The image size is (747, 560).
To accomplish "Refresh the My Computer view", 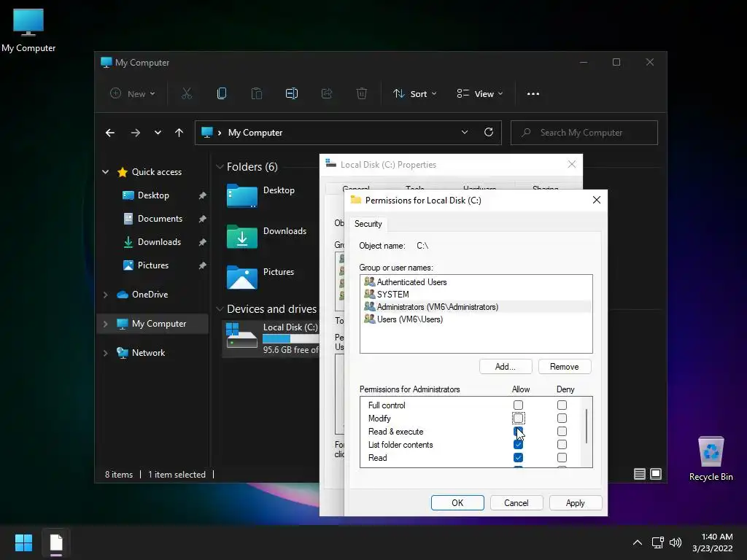I will tap(489, 133).
